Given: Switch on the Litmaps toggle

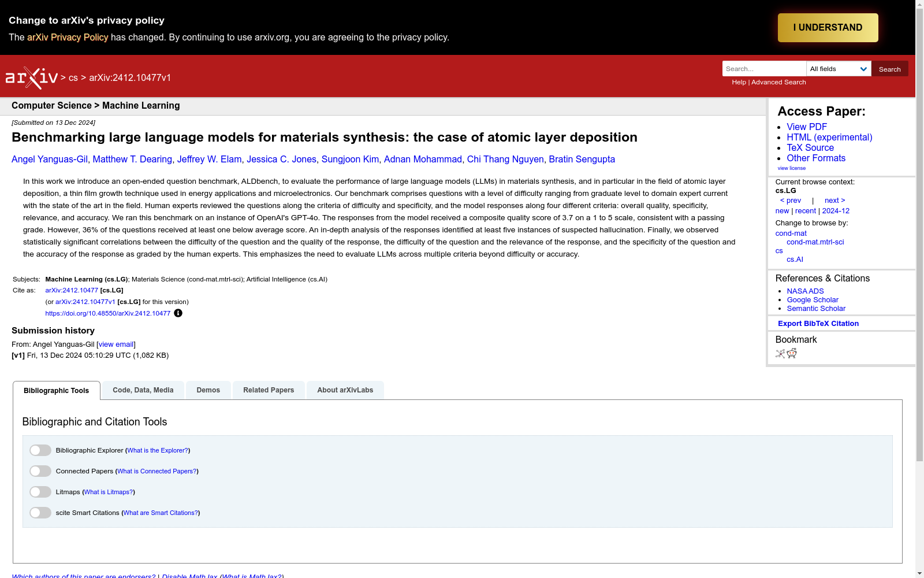Looking at the screenshot, I should (x=40, y=492).
